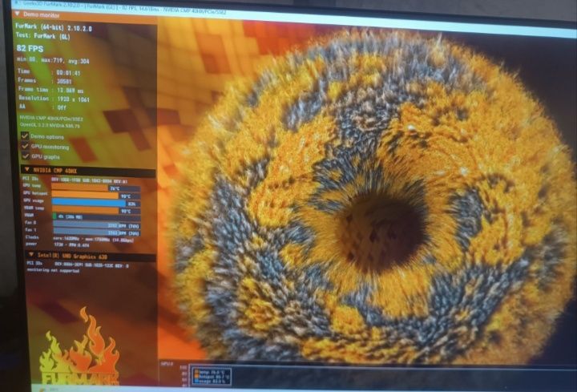Uncheck the GPU monitoring checkbox
The width and height of the screenshot is (577, 392).
click(x=25, y=146)
